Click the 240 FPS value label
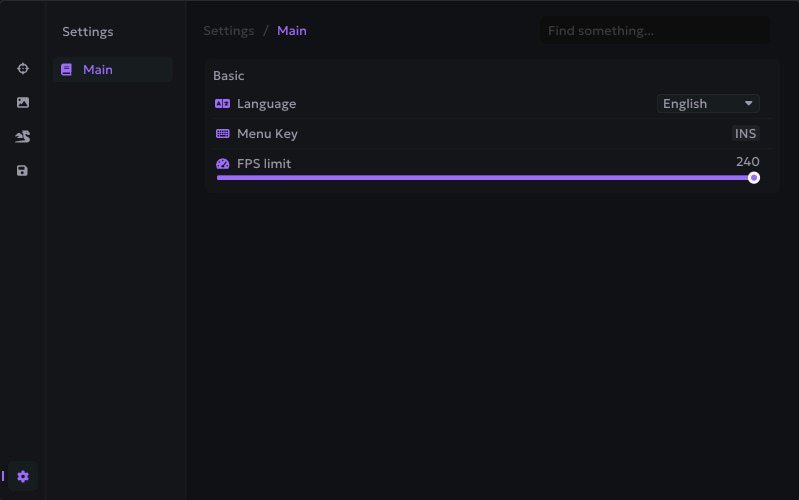 point(747,162)
